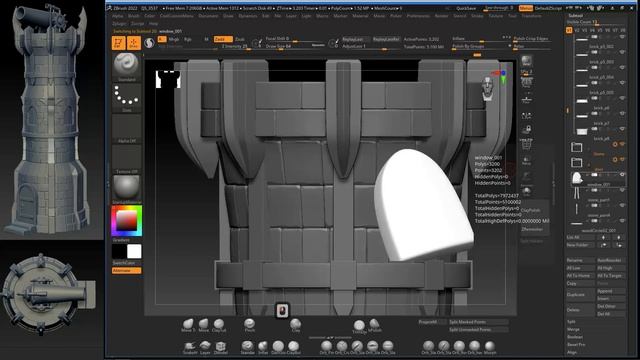This screenshot has height=360, width=640.
Task: Click the lightbox symmetry swirl icon
Action: (149, 43)
